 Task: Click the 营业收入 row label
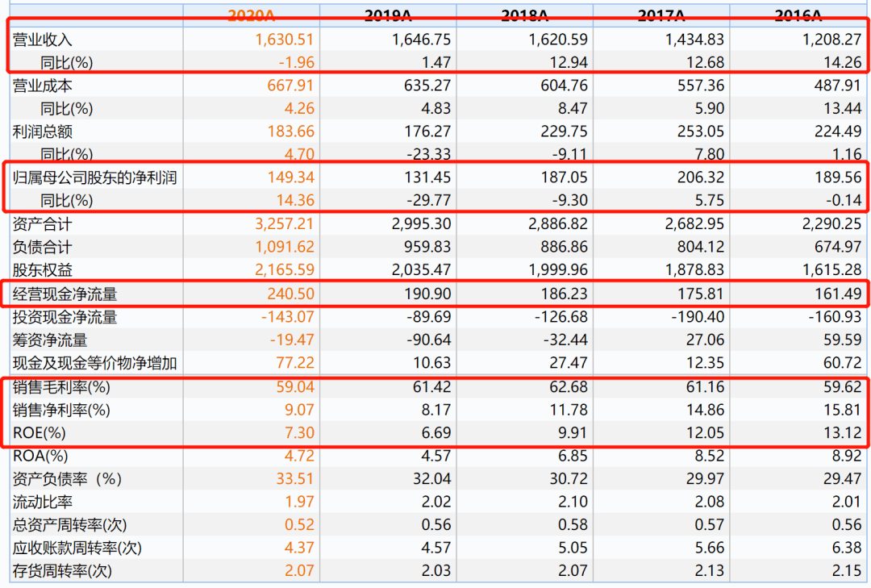click(x=43, y=40)
